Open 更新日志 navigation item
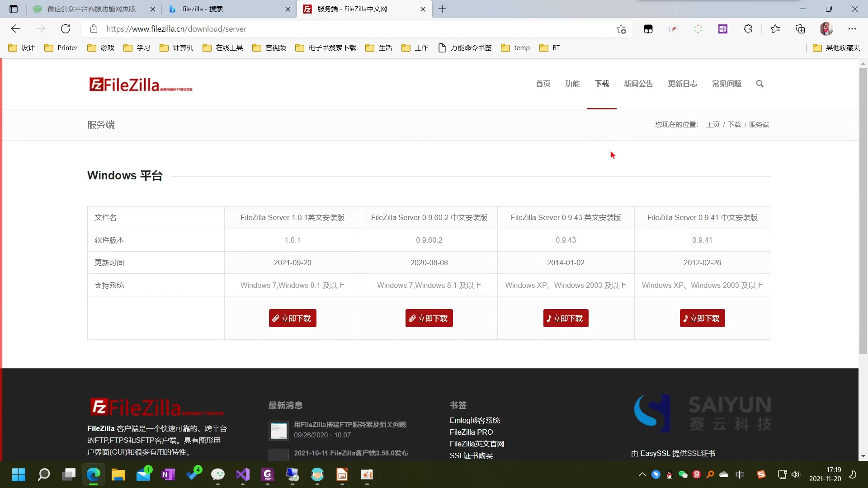Screen dimensions: 868x488 coord(683,84)
